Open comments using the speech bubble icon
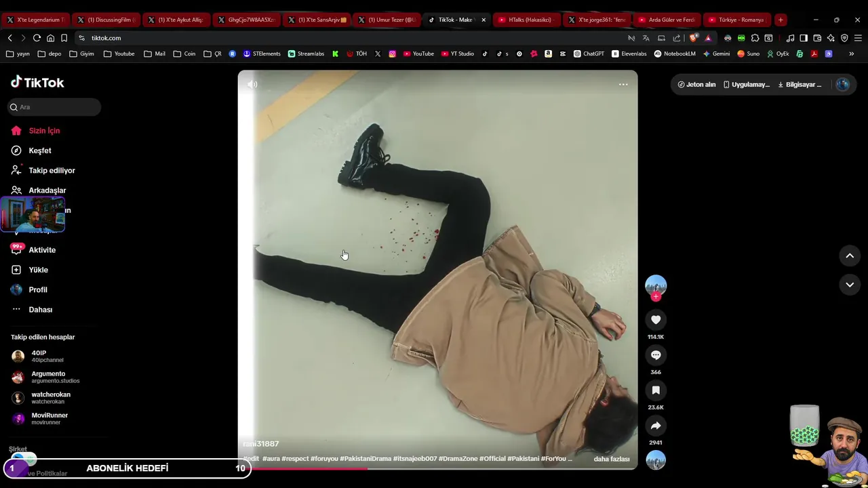Image resolution: width=868 pixels, height=488 pixels. click(x=656, y=355)
